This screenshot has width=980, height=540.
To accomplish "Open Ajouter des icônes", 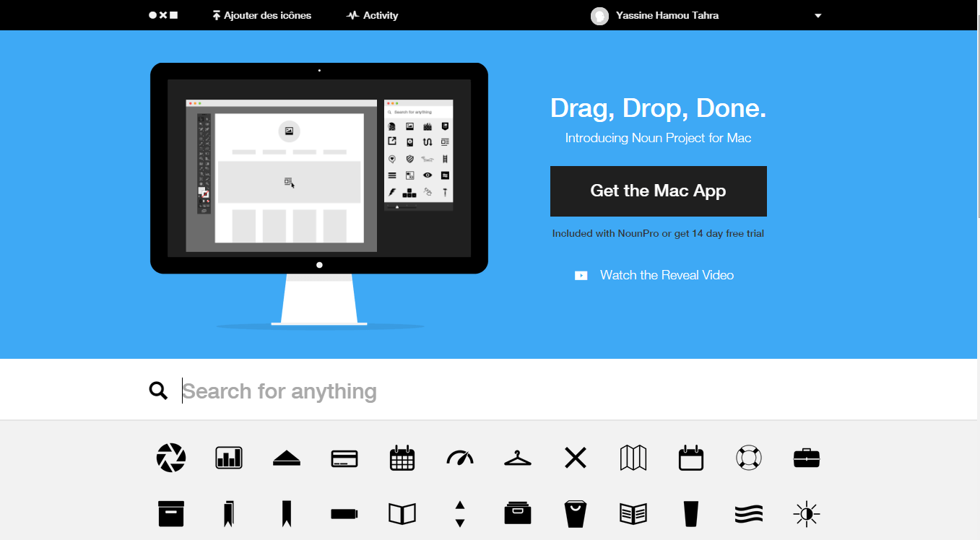I will 261,15.
